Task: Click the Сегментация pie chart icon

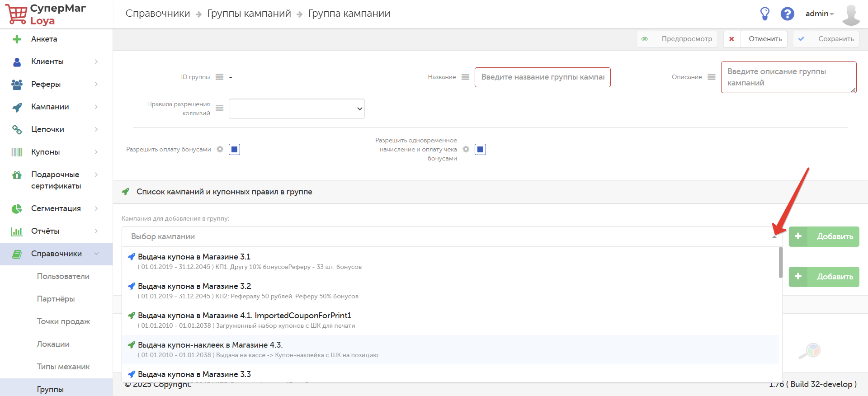Action: coord(17,209)
